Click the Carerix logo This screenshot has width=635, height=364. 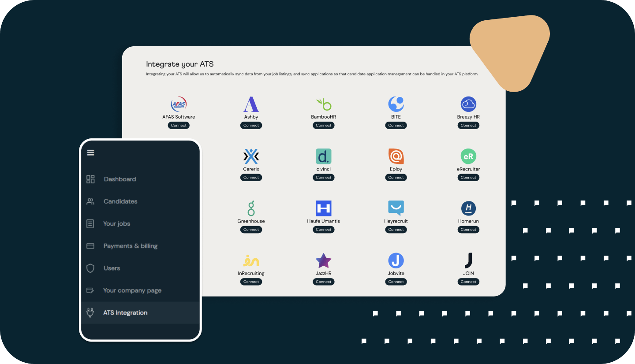point(251,156)
